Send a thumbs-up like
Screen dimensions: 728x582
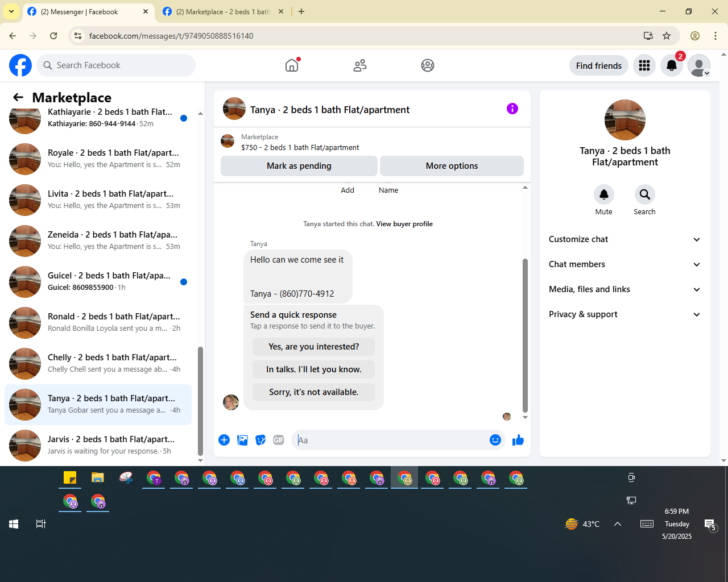518,440
